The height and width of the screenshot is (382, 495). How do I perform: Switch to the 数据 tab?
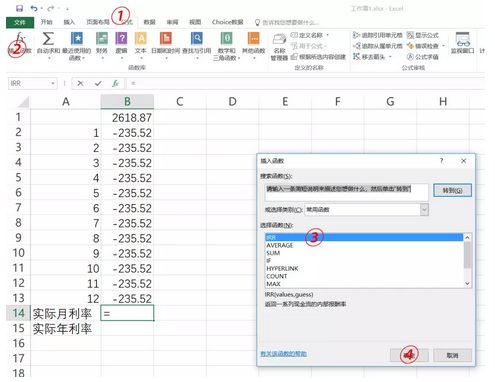pyautogui.click(x=149, y=22)
